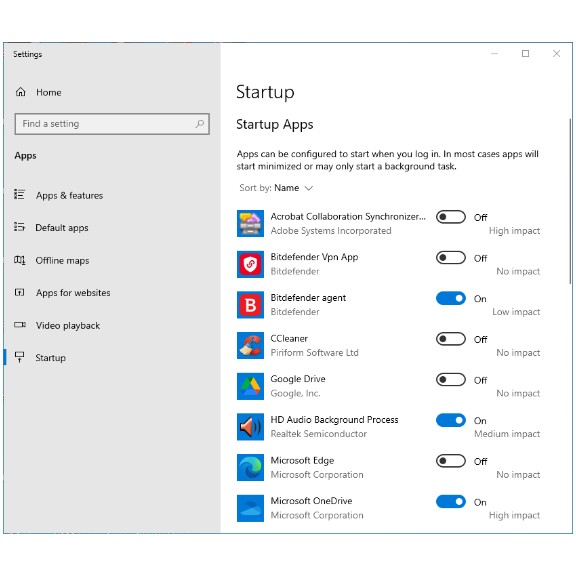
Task: Click the search magnifier icon
Action: (x=199, y=124)
